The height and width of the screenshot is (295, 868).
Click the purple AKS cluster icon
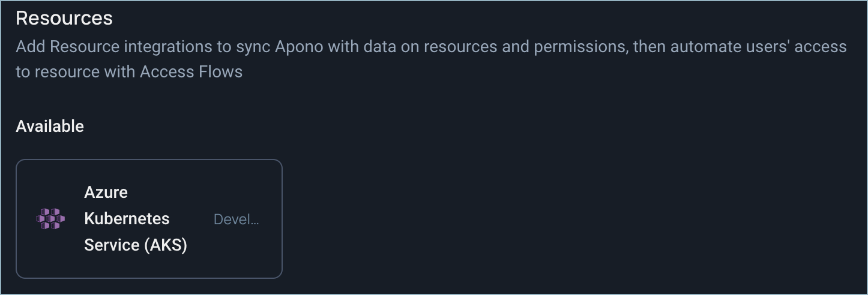50,219
